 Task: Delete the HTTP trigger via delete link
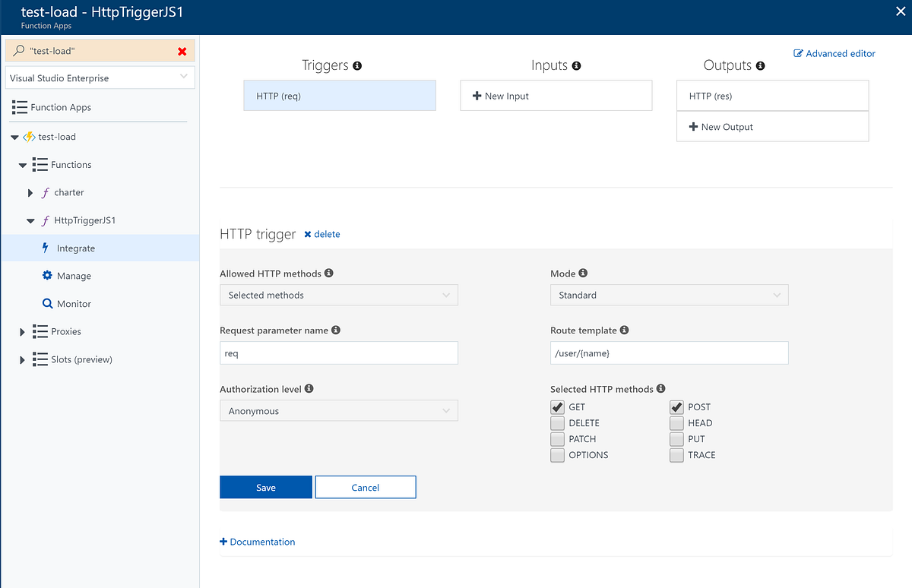click(x=322, y=234)
